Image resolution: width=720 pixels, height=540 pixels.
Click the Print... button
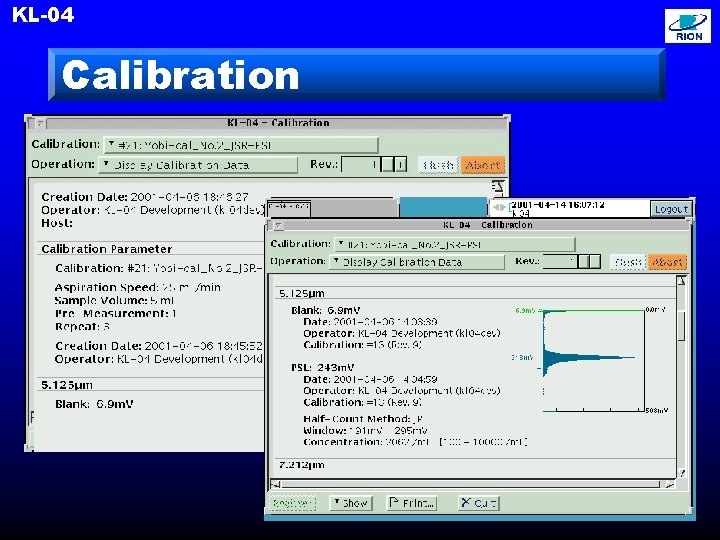pos(412,503)
